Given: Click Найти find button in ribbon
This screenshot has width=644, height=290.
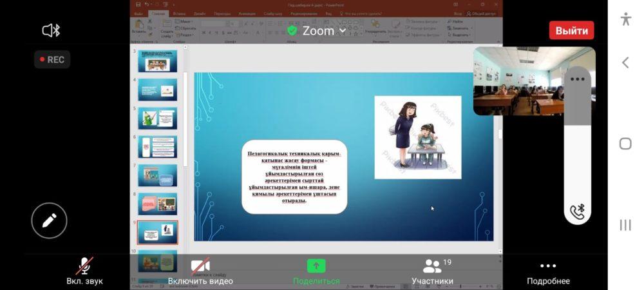Looking at the screenshot, I should coord(456,21).
